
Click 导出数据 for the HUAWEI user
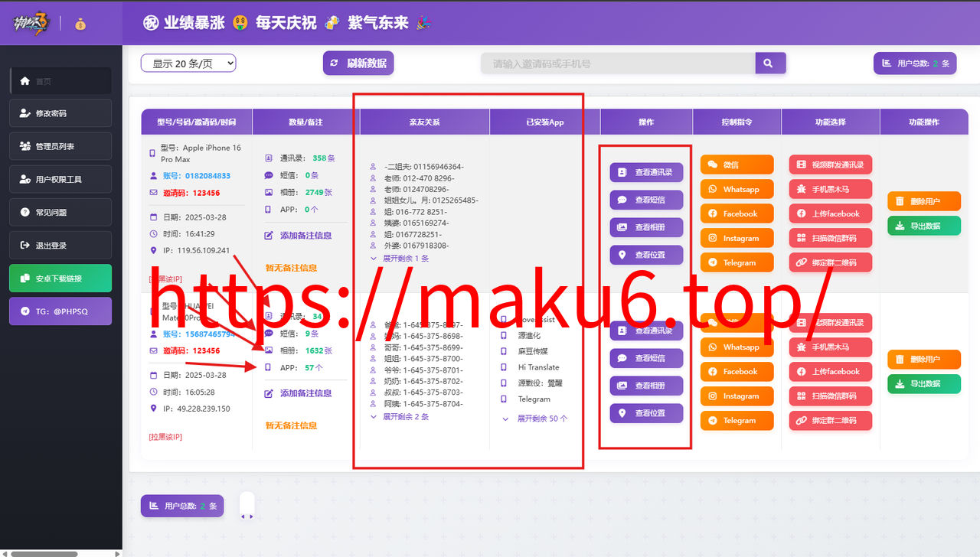point(924,384)
